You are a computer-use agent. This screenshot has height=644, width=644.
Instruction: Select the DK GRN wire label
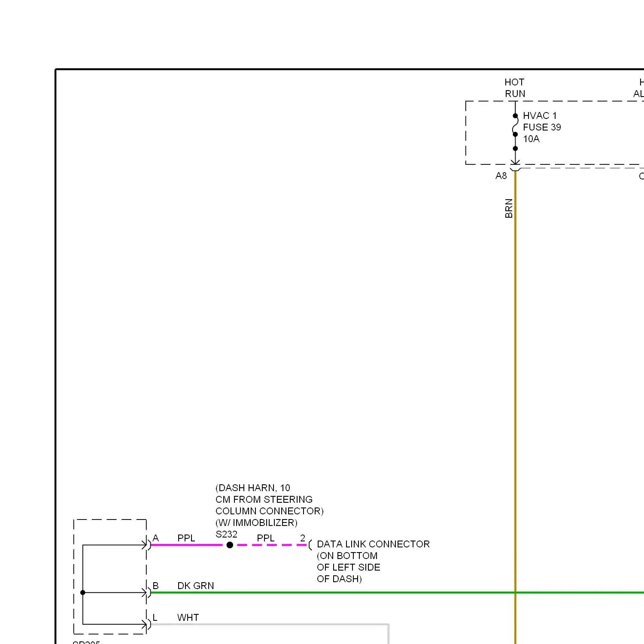(196, 586)
